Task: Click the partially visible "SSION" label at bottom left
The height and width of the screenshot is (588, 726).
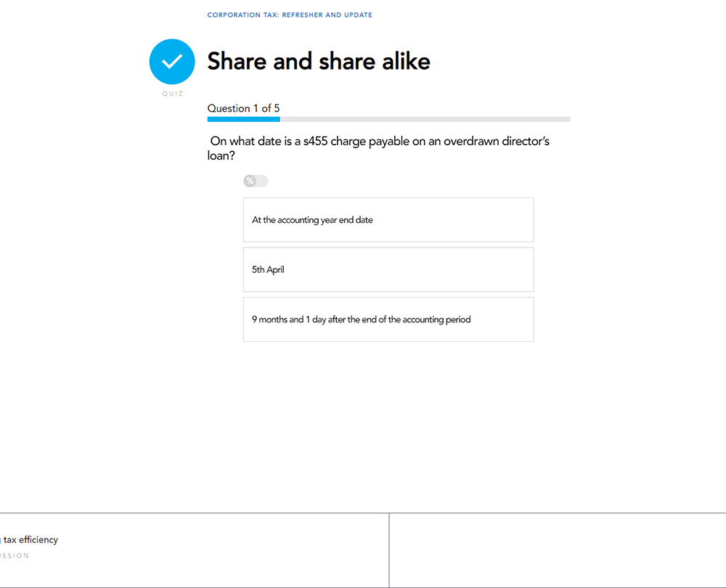Action: pyautogui.click(x=15, y=556)
